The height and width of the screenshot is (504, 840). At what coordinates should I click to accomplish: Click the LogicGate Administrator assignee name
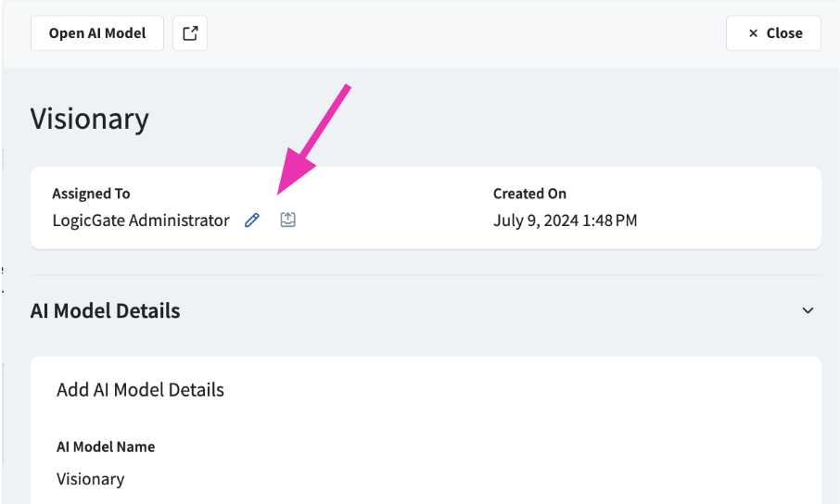(x=141, y=220)
